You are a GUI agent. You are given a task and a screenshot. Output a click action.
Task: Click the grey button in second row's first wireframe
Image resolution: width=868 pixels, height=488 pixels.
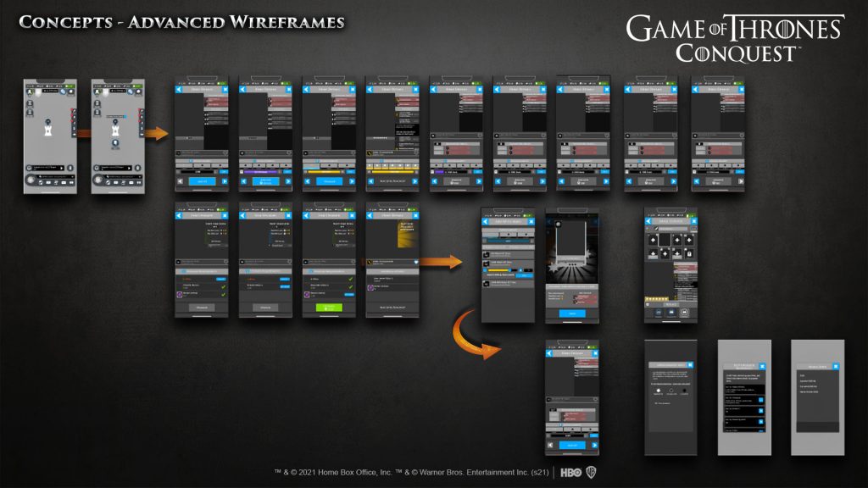[202, 308]
